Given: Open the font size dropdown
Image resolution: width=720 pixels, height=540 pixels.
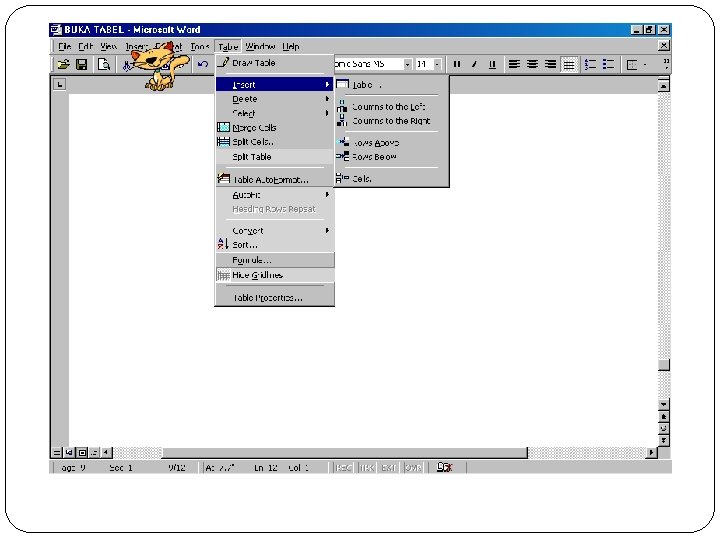Looking at the screenshot, I should (438, 64).
